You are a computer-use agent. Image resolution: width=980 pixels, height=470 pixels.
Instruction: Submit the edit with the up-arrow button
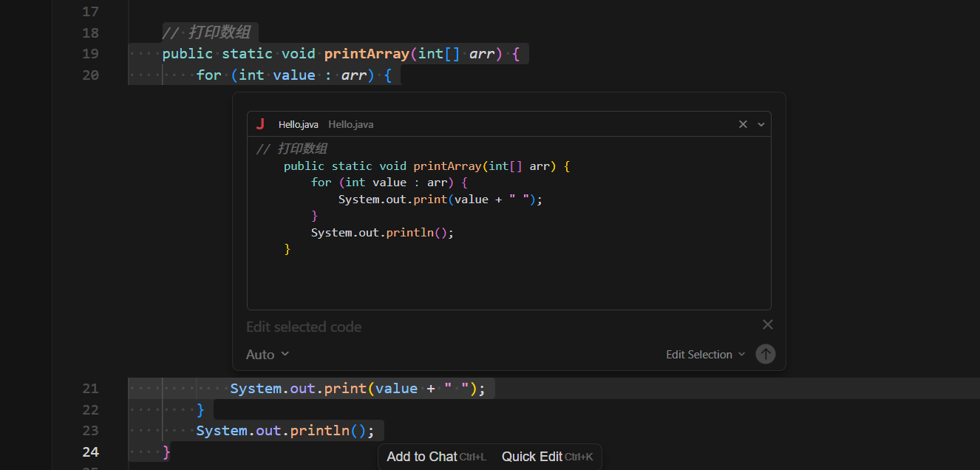point(766,354)
